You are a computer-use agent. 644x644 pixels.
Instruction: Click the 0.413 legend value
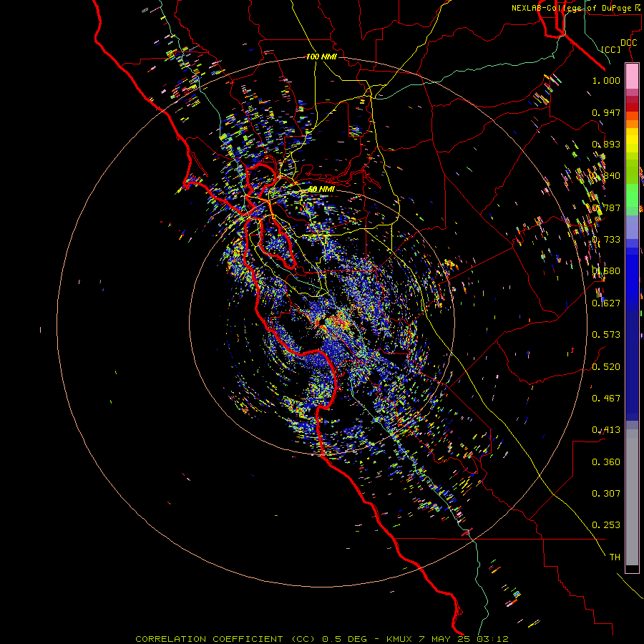(x=606, y=430)
